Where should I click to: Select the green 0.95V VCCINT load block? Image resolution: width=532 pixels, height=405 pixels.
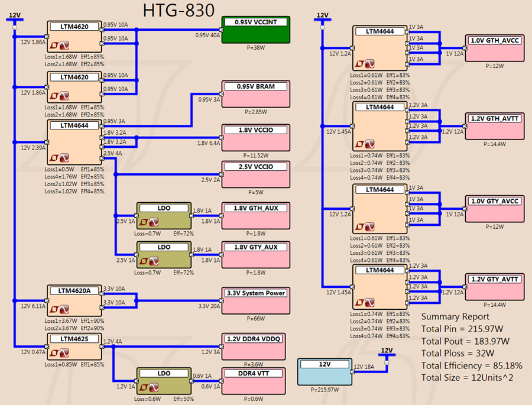(256, 30)
